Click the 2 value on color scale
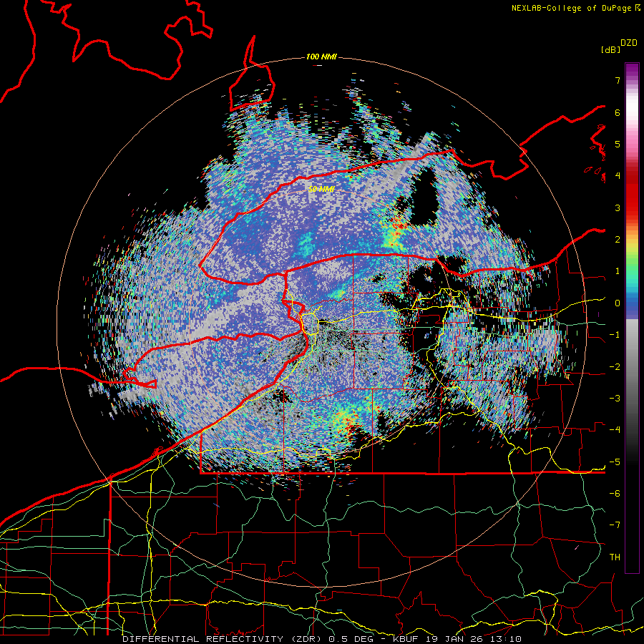This screenshot has height=644, width=644. [618, 240]
